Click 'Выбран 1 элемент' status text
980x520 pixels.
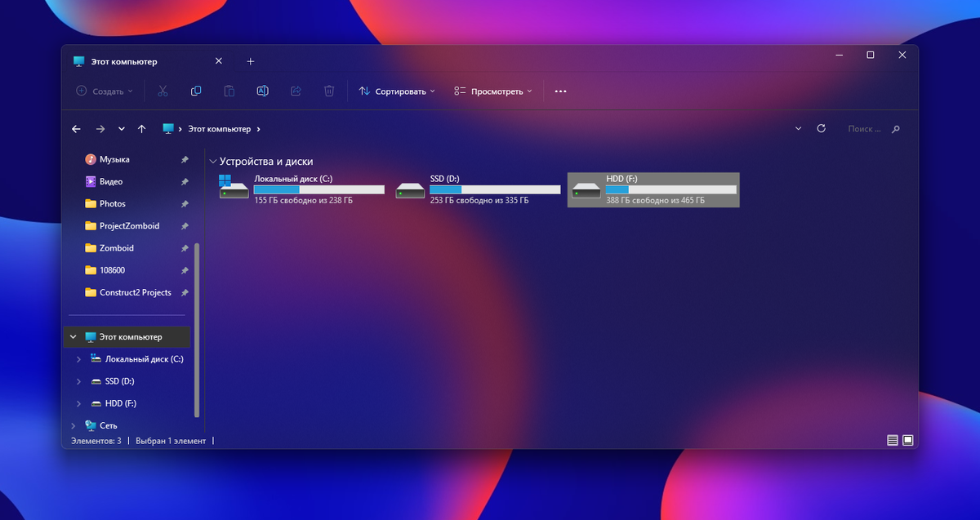coord(169,441)
